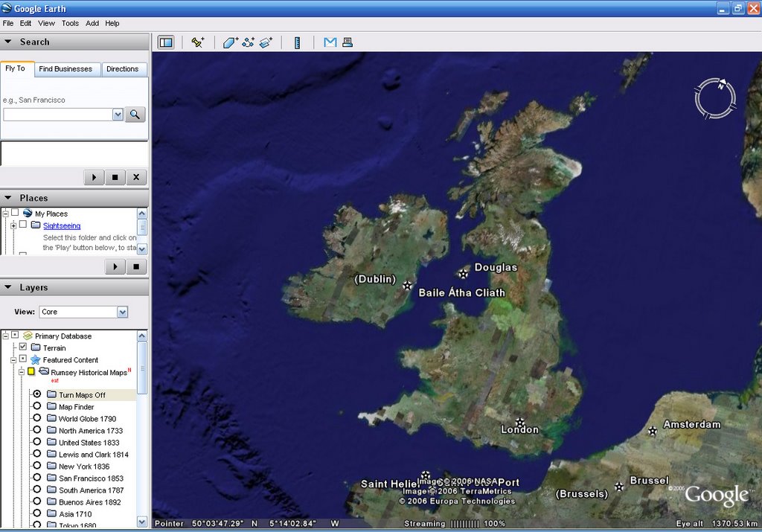Switch to the Directions tab
Screen dimensions: 762x532
pos(123,69)
